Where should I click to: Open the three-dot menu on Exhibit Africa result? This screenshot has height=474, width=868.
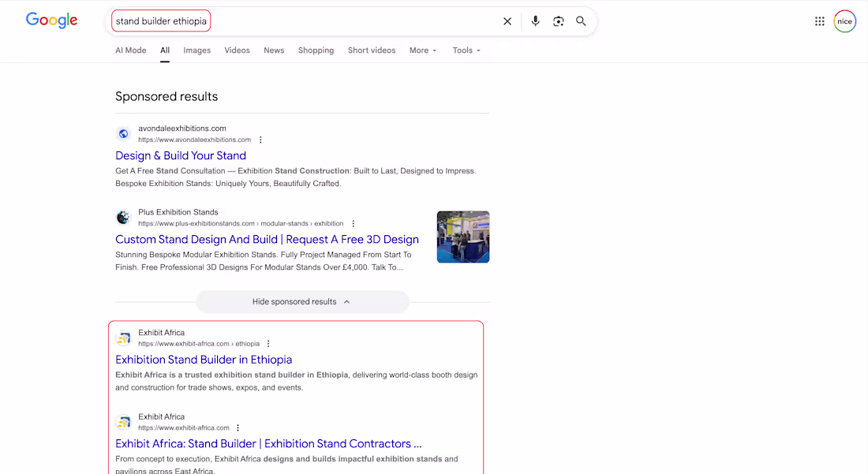pyautogui.click(x=268, y=344)
